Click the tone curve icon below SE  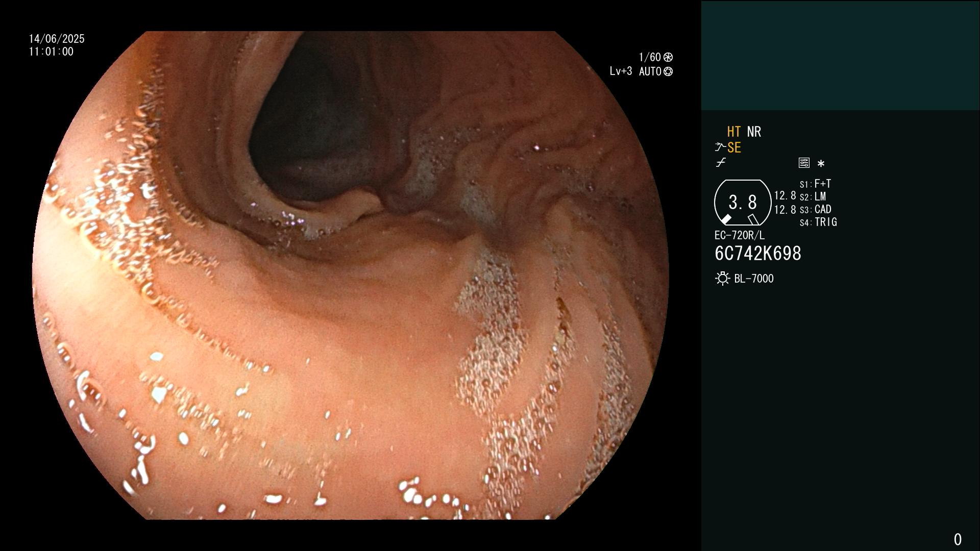coord(721,163)
